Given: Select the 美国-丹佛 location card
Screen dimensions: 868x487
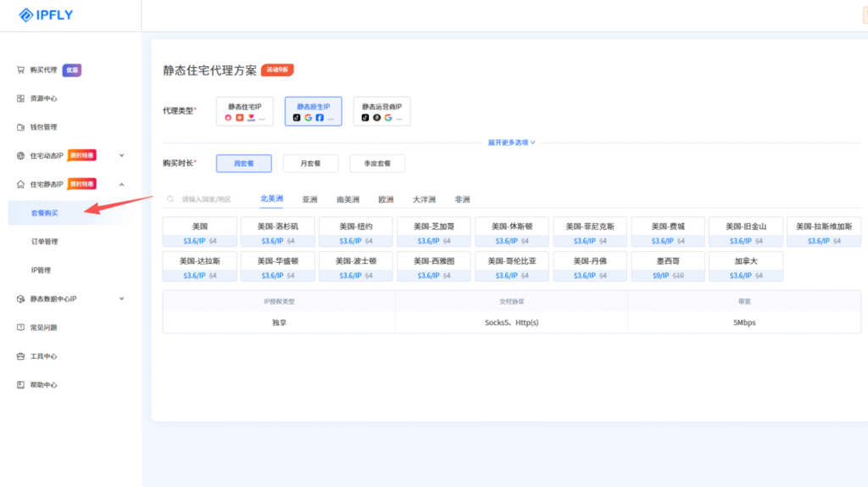Looking at the screenshot, I should point(590,266).
